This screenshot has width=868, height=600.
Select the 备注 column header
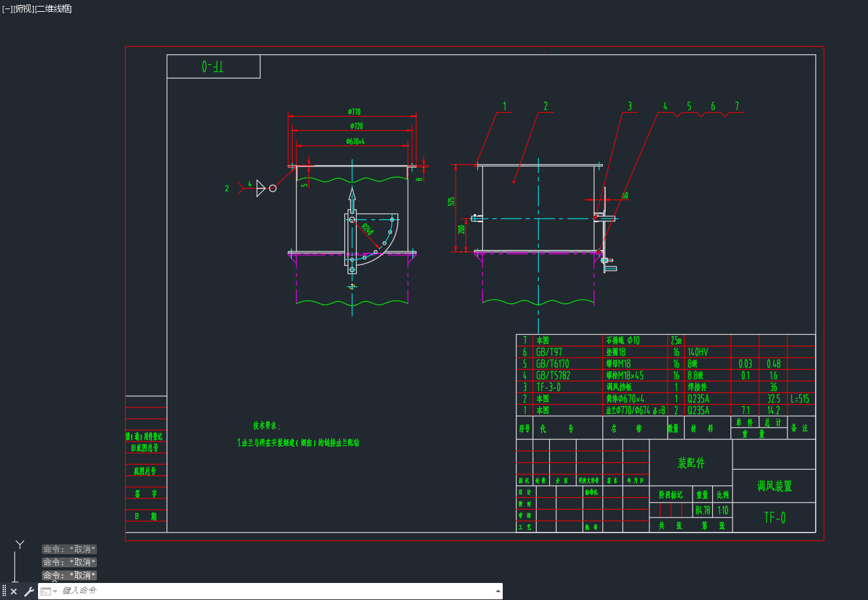799,428
